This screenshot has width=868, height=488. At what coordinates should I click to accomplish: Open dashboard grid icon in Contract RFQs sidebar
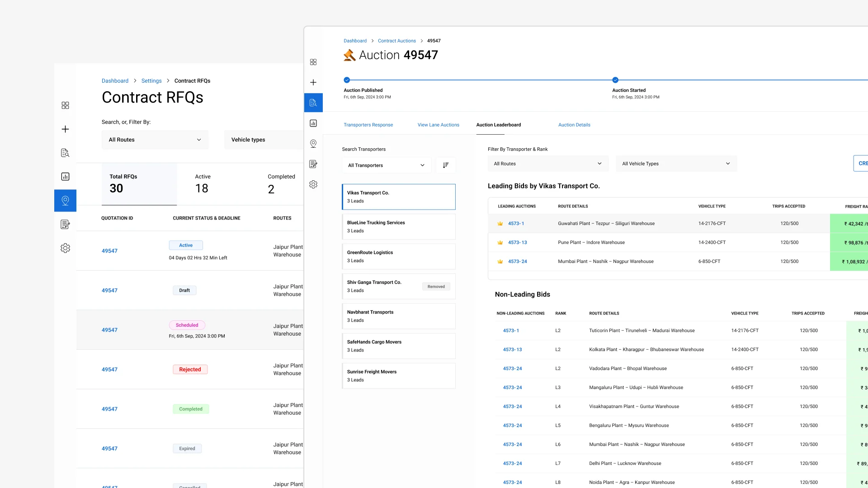point(65,105)
